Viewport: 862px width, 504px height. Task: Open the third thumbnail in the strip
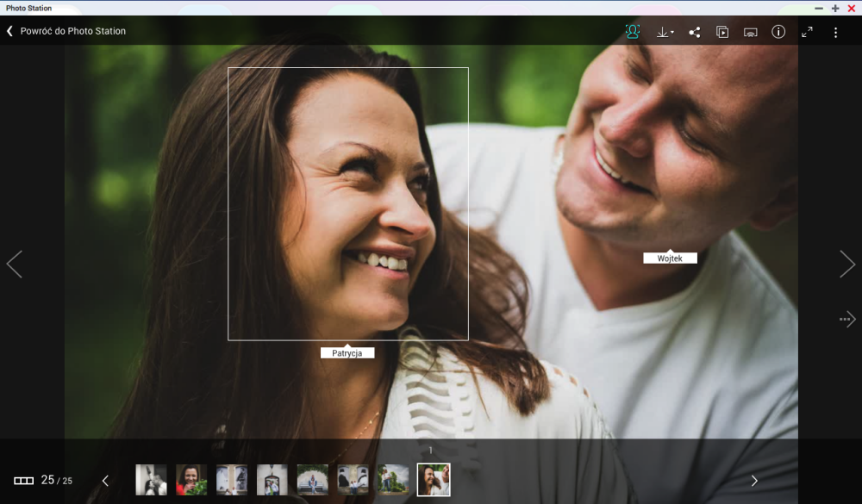click(x=232, y=480)
